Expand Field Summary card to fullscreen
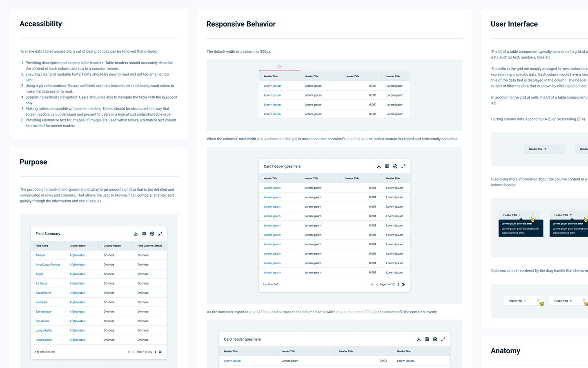 [160, 234]
